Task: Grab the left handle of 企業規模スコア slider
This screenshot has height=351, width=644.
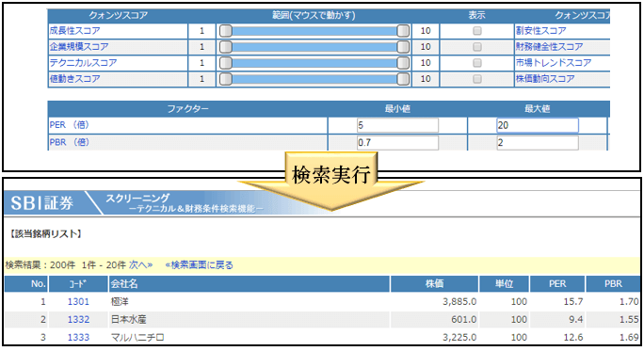Action: pyautogui.click(x=225, y=47)
